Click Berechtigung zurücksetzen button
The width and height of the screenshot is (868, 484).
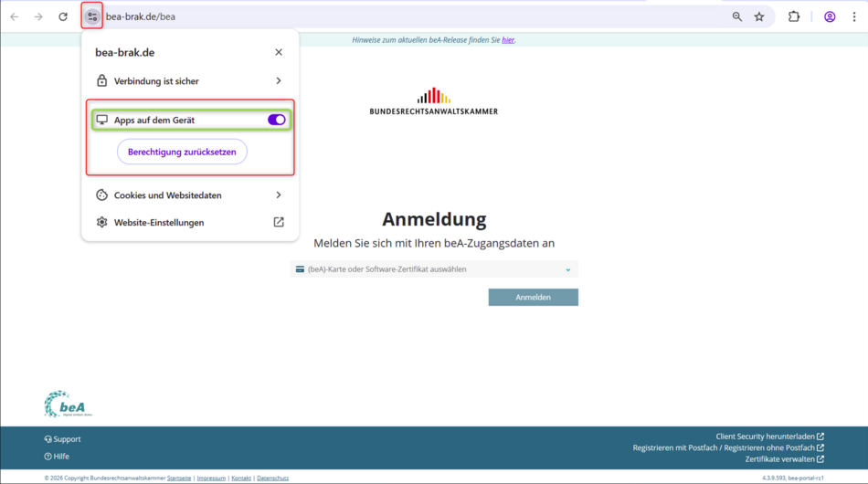coord(182,153)
